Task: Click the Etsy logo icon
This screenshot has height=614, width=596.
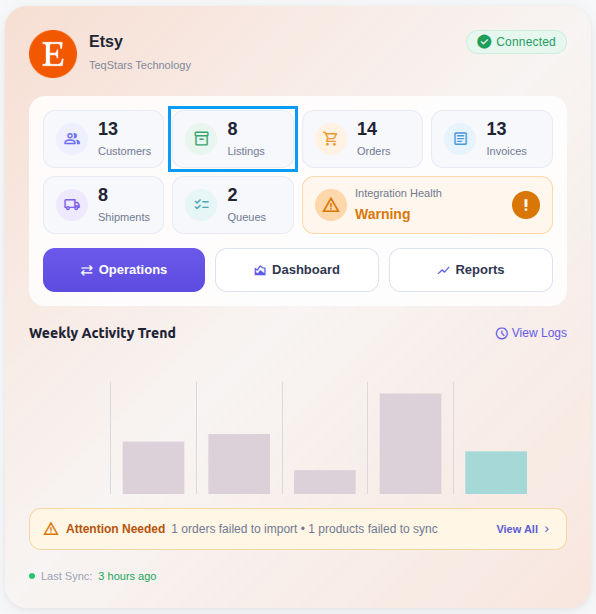Action: (x=53, y=54)
